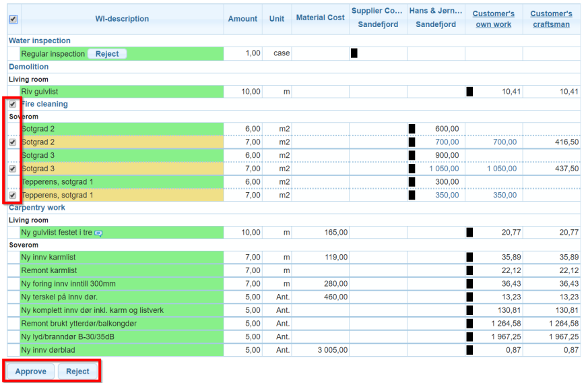Toggle the select-all checkbox in the table header
The image size is (588, 383).
coord(13,19)
